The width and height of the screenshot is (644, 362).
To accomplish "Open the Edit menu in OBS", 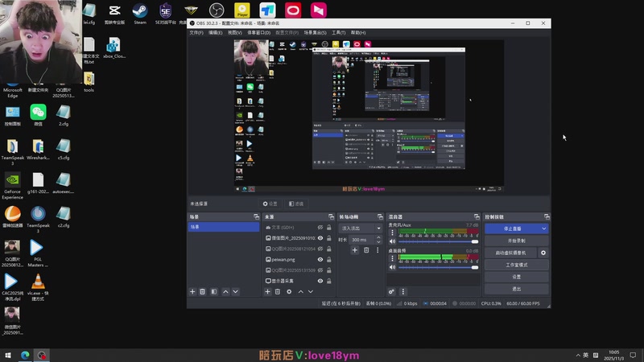I will (x=215, y=33).
